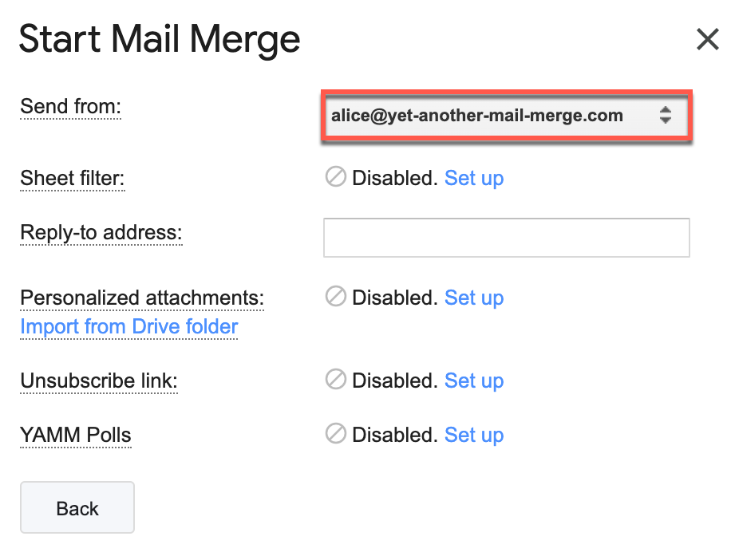Open Import from Drive folder link
The height and width of the screenshot is (560, 731).
point(129,326)
